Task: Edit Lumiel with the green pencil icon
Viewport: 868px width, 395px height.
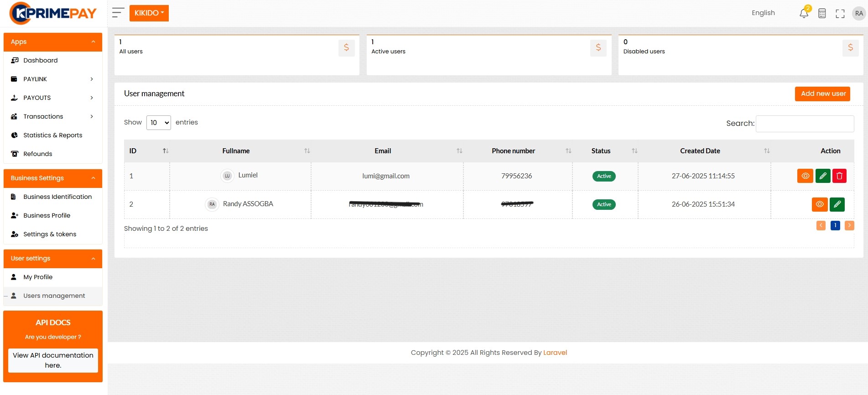Action: [x=822, y=176]
